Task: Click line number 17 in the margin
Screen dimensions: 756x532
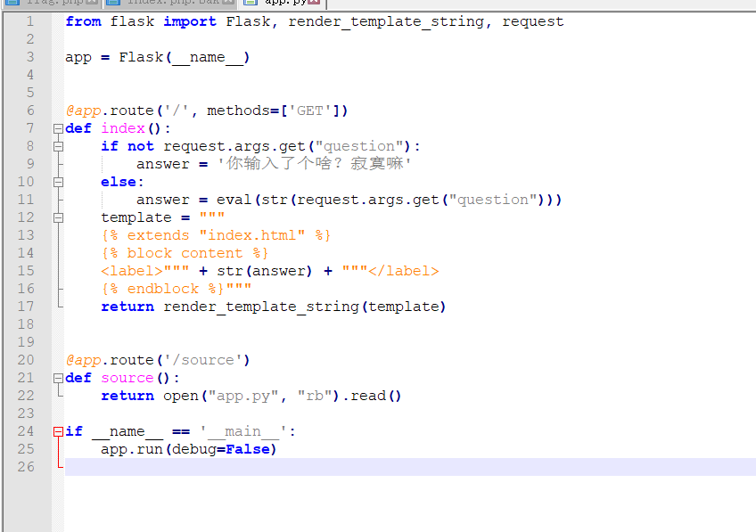Action: 26,307
